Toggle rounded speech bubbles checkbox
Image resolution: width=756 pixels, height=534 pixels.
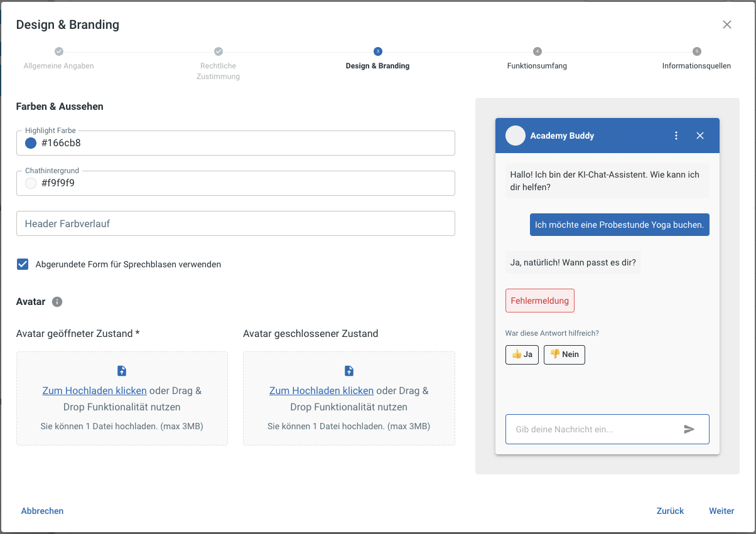click(x=23, y=264)
